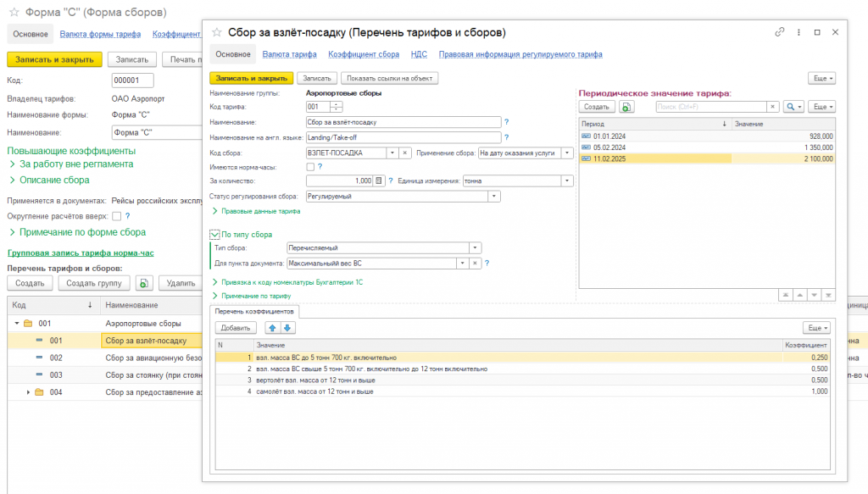Switch to НДС tab

coord(419,54)
